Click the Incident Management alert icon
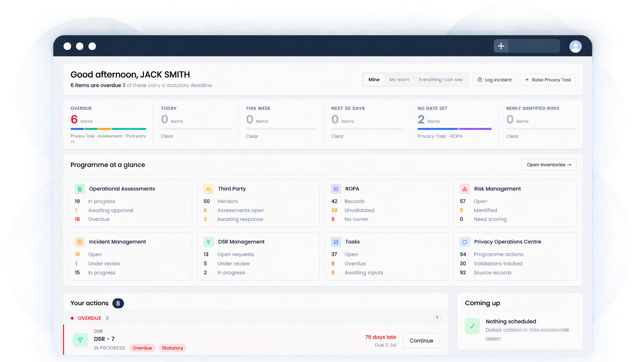This screenshot has width=644, height=362. (80, 242)
